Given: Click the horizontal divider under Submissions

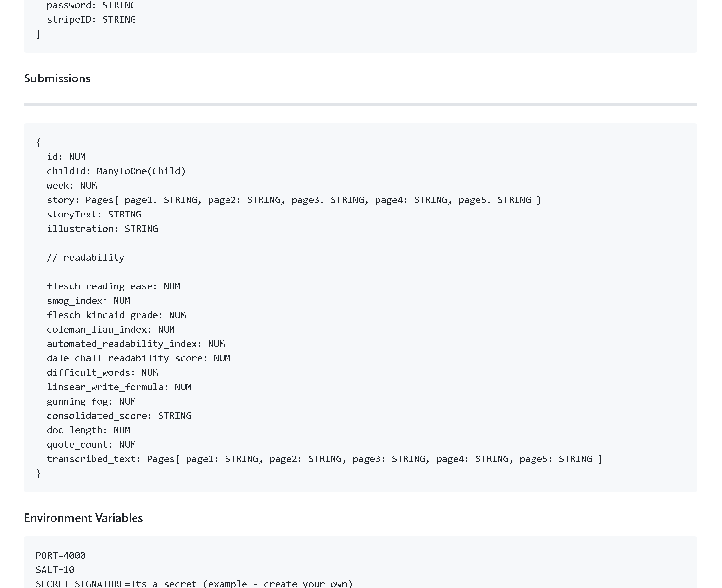Looking at the screenshot, I should coord(360,104).
